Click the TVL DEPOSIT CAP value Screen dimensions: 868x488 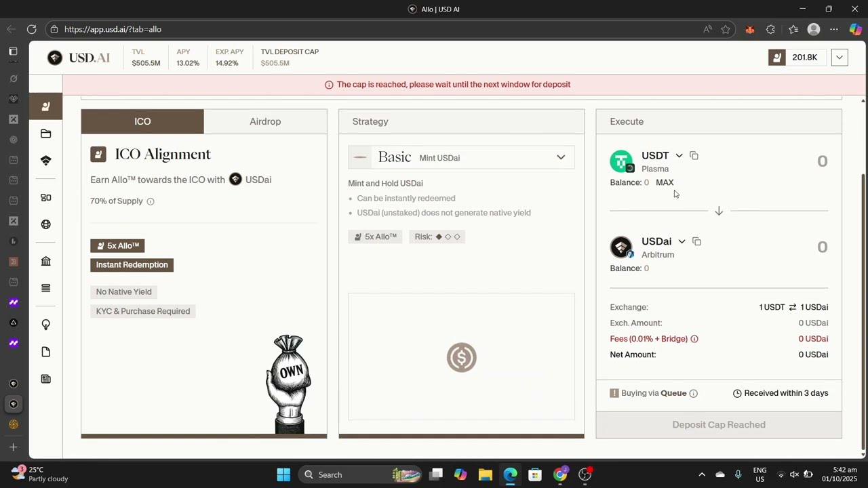tap(275, 63)
